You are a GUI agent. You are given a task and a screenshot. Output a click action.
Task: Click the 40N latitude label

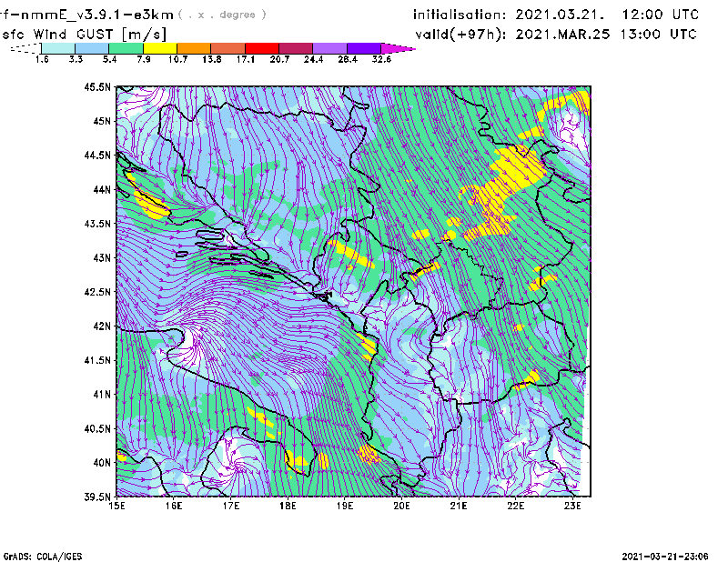(102, 462)
